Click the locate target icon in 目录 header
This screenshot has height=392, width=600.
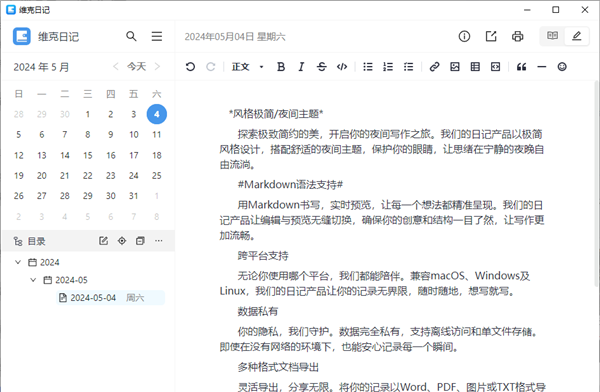click(122, 241)
